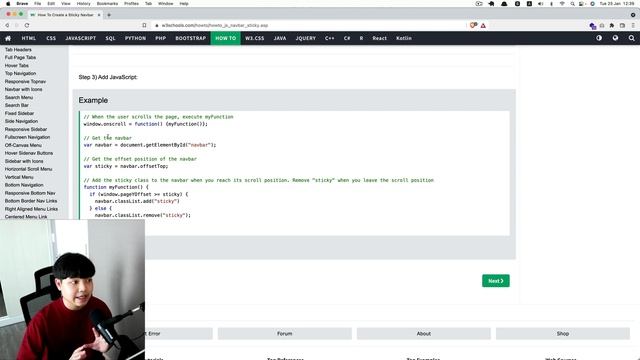640x360 pixels.
Task: Open Side Navigation sidebar link
Action: [x=21, y=121]
